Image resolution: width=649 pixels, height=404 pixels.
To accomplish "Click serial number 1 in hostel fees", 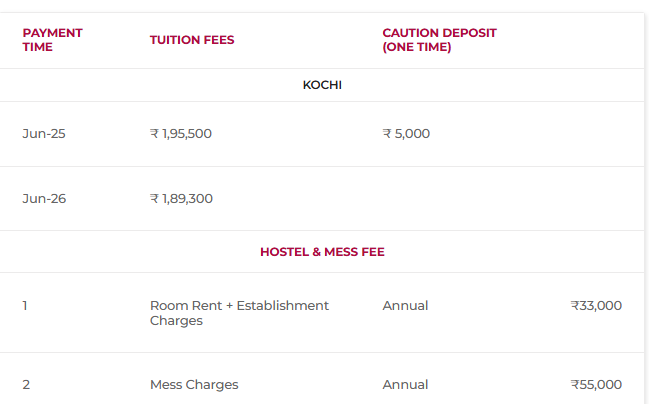I will 25,305.
